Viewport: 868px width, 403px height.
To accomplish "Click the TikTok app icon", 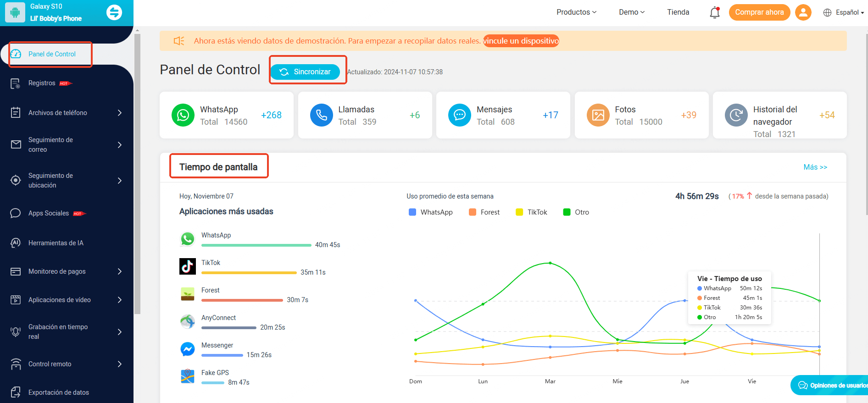I will pos(188,266).
